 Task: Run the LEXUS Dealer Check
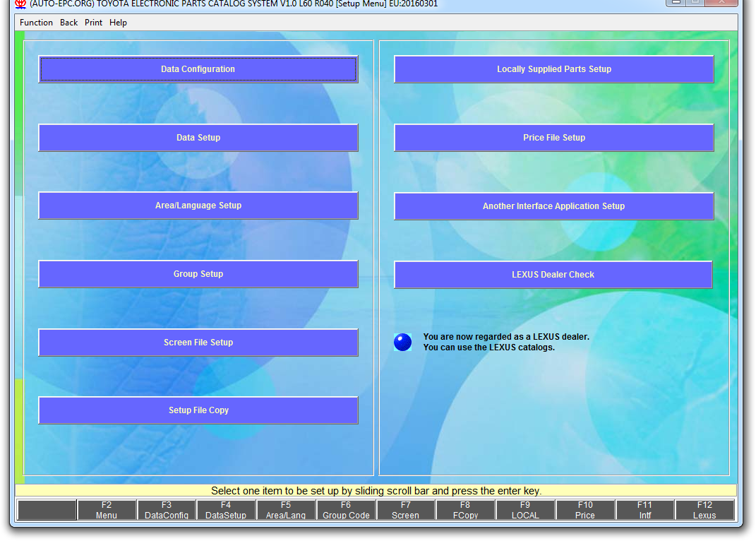(553, 275)
